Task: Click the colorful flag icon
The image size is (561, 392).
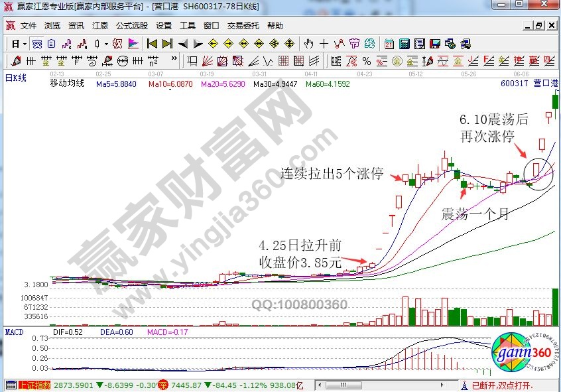Action: coord(133,44)
